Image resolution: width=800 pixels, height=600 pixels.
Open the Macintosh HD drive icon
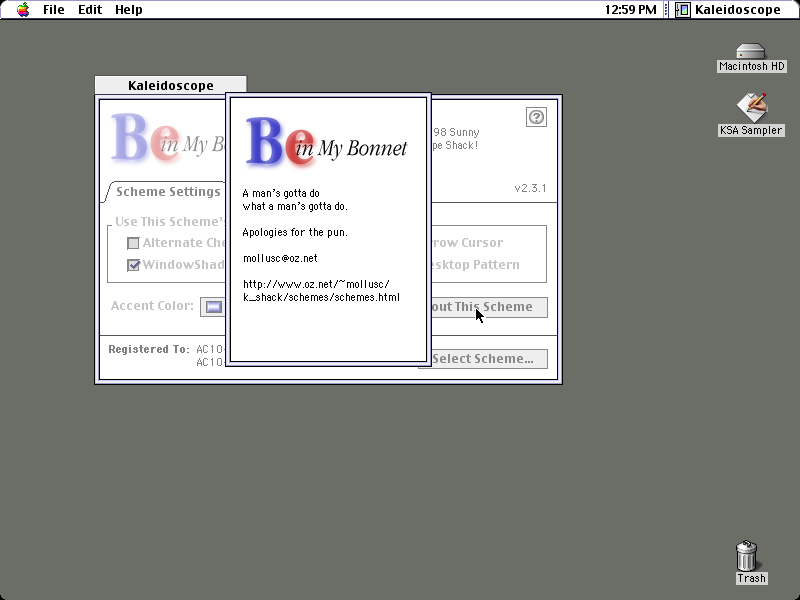tap(751, 52)
